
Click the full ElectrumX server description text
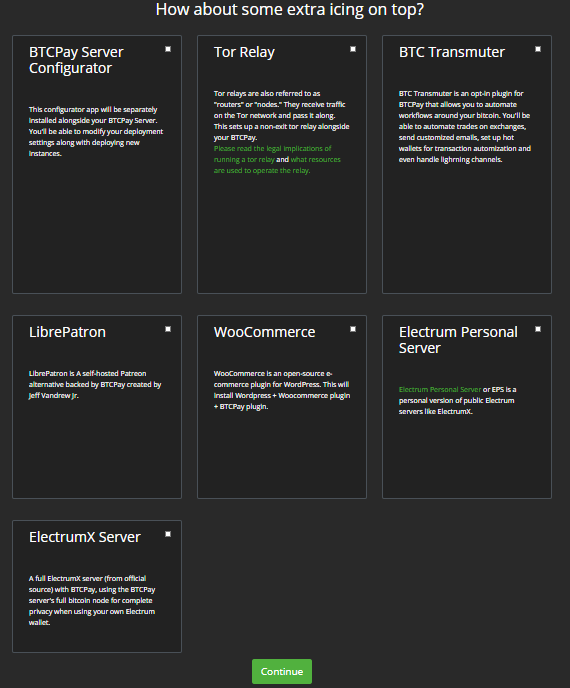click(x=92, y=600)
